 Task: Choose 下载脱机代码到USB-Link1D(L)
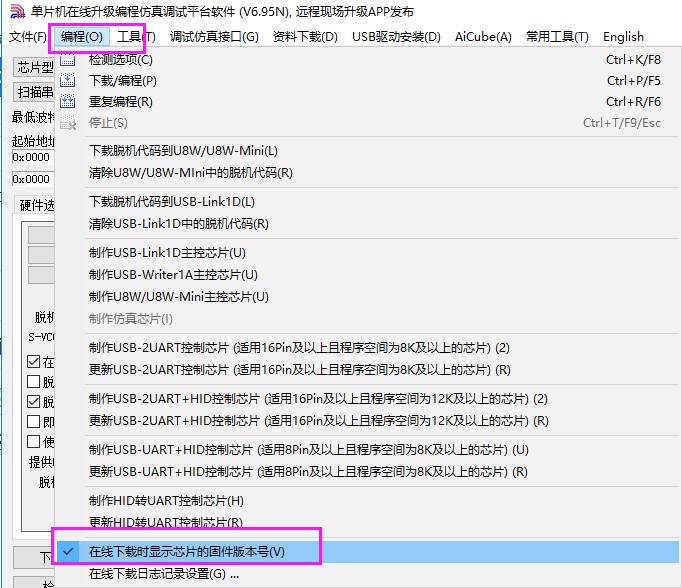[x=367, y=201]
